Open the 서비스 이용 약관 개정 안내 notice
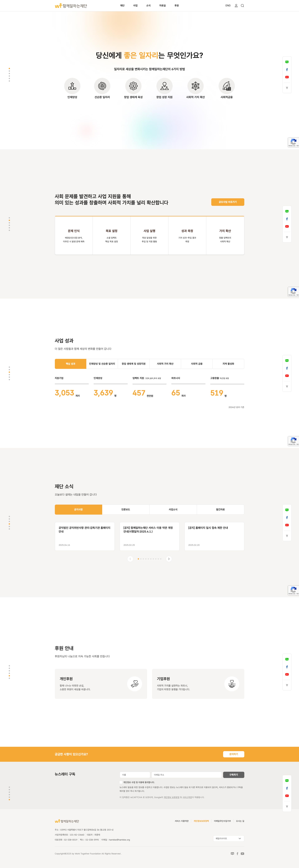 149,536
